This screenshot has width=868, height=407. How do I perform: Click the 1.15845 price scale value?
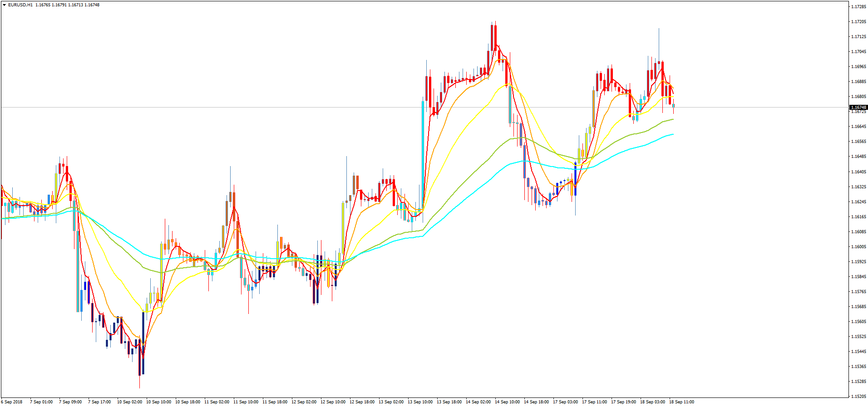click(858, 277)
